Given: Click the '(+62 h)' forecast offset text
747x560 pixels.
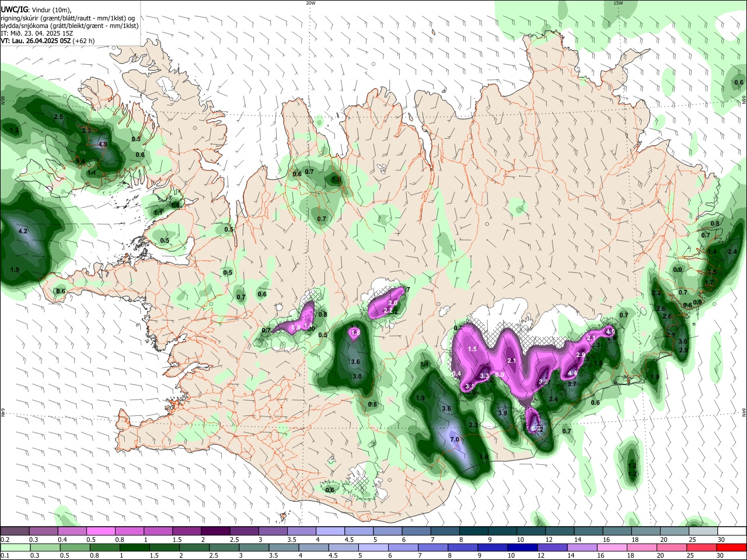Looking at the screenshot, I should pos(84,41).
